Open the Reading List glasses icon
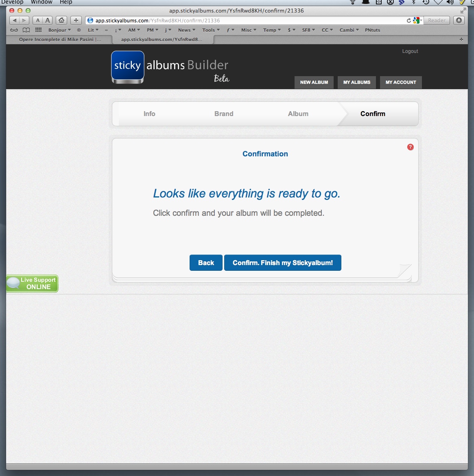474x476 pixels. [14, 30]
